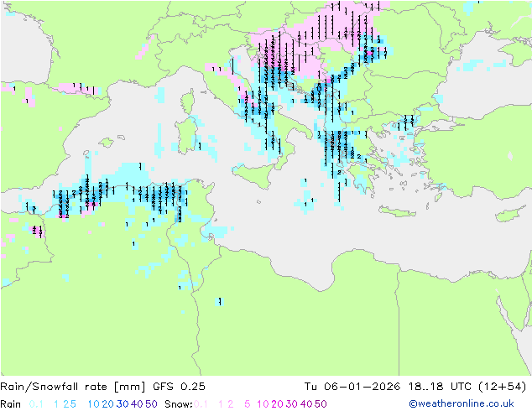Viewport: 532px width, 411px height.
Task: Select the Snow legend value 30 in magenta
Action: pos(292,404)
